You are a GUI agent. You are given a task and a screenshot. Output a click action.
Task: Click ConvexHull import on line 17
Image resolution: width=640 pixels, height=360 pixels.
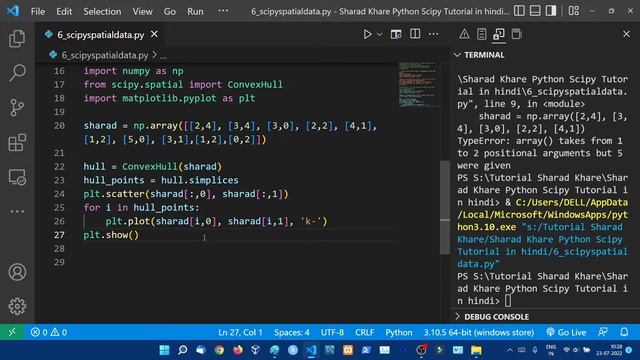(x=255, y=84)
